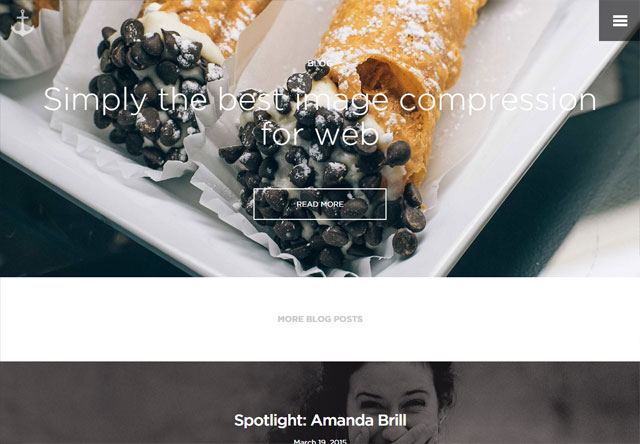The image size is (640, 444).
Task: Select the BLOG category label above headline
Action: tap(320, 63)
